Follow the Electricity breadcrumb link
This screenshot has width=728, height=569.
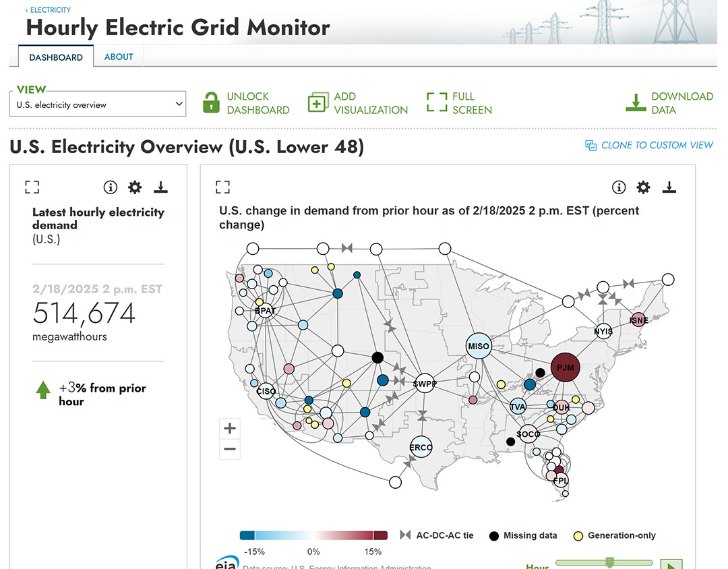[49, 9]
